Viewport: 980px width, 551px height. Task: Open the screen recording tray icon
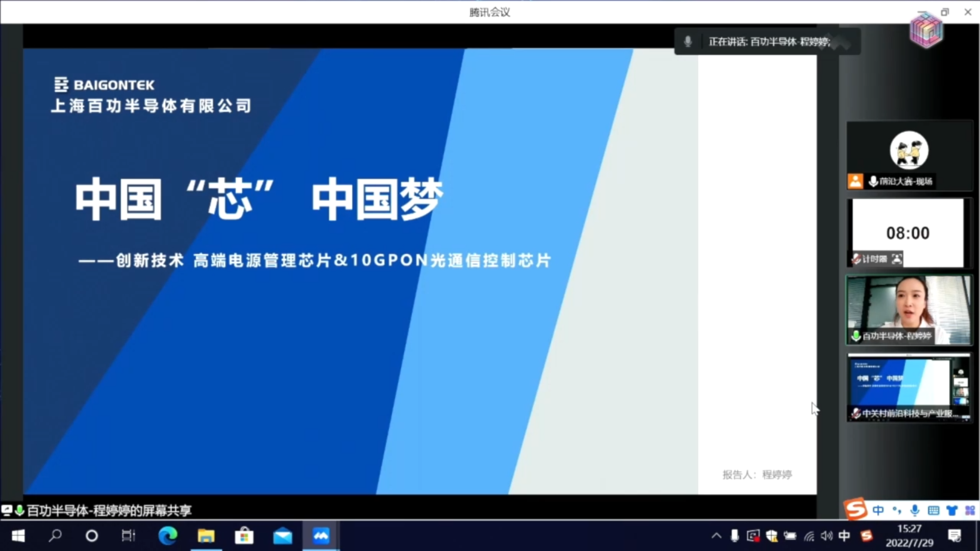pos(753,536)
